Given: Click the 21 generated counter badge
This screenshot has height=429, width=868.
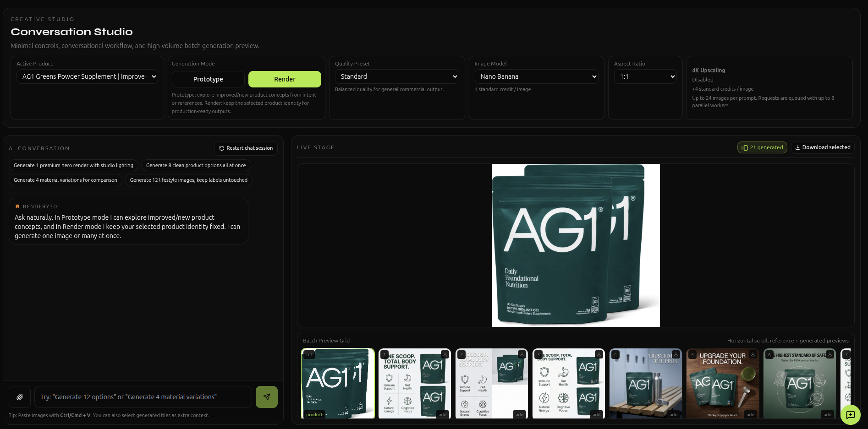Looking at the screenshot, I should coord(762,147).
